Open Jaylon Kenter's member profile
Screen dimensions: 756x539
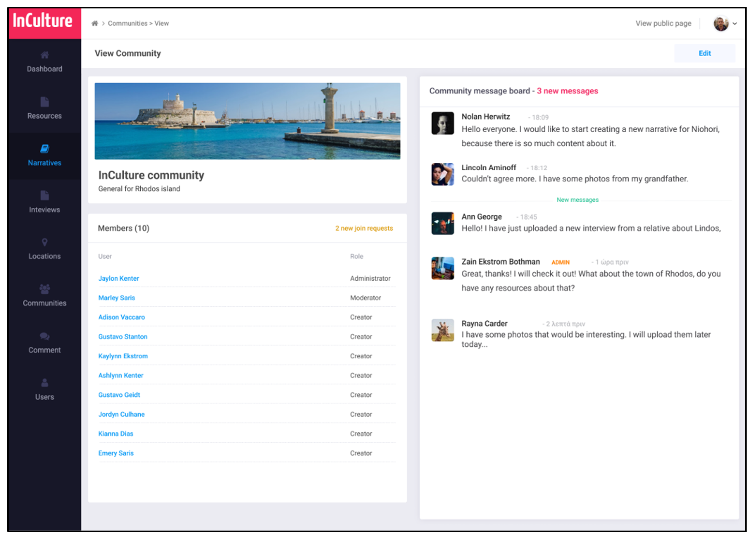(x=118, y=278)
